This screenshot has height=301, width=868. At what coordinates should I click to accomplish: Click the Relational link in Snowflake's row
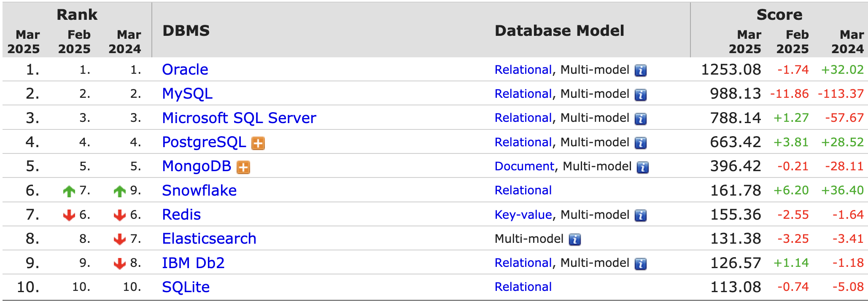[523, 191]
